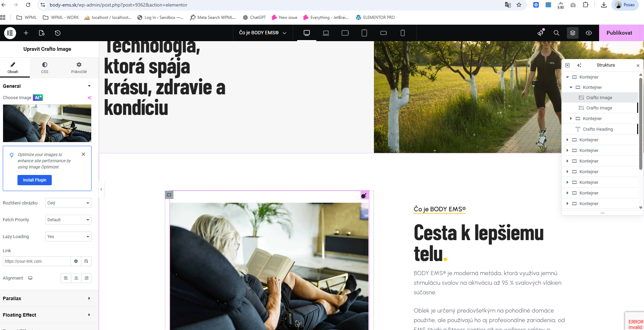Expand the Kontejner just above Crafto Heading

coord(571,119)
